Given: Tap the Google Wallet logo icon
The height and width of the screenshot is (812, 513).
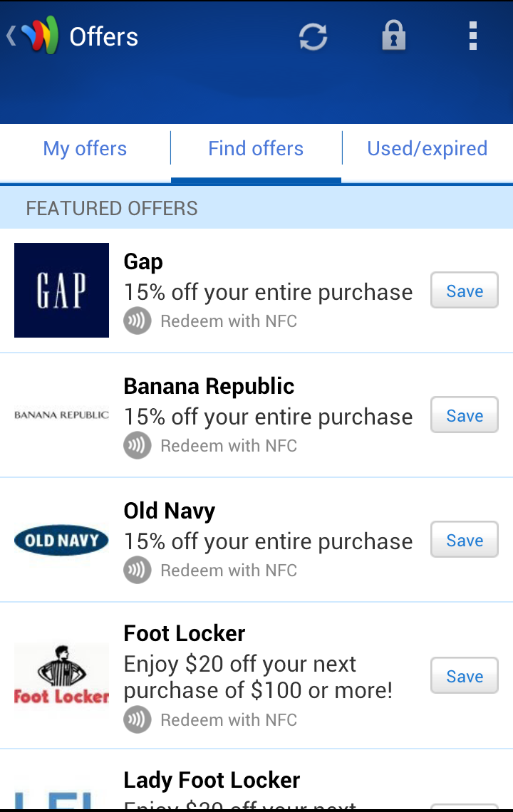Looking at the screenshot, I should [39, 36].
